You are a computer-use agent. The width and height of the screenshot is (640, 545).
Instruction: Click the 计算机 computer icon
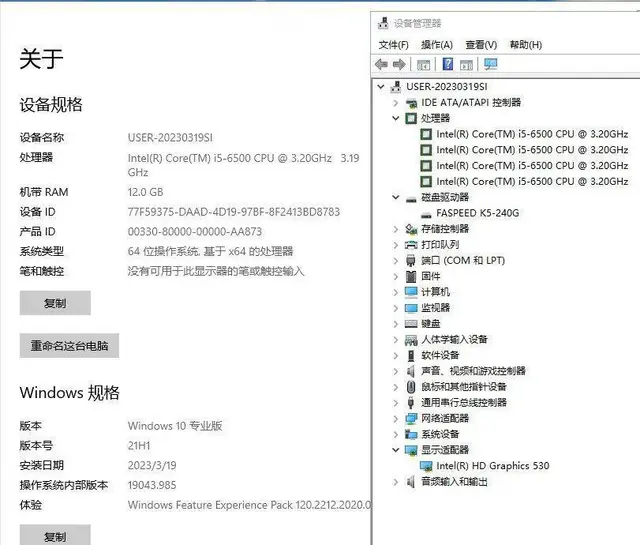click(411, 292)
